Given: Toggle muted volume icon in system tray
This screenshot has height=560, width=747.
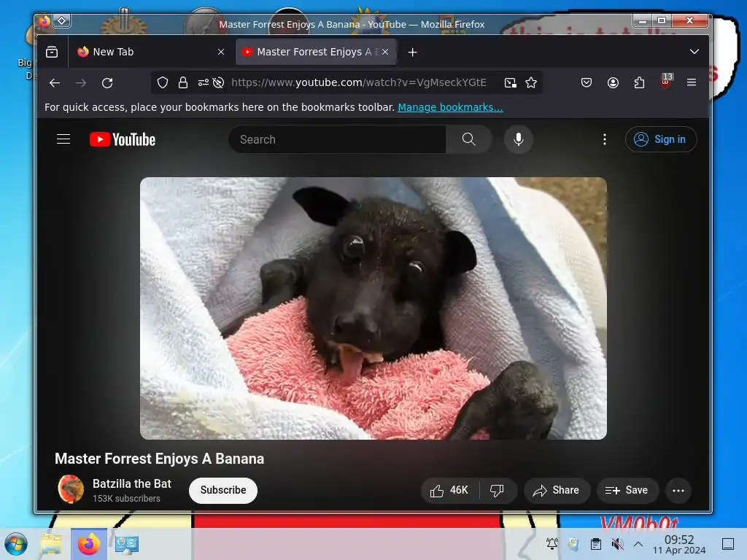Looking at the screenshot, I should point(617,544).
